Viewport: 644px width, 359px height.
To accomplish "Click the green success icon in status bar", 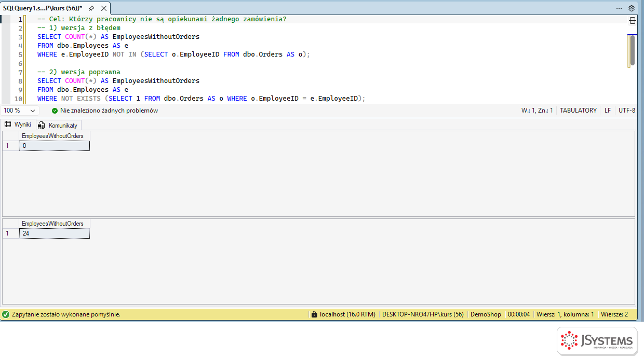I will [x=6, y=314].
